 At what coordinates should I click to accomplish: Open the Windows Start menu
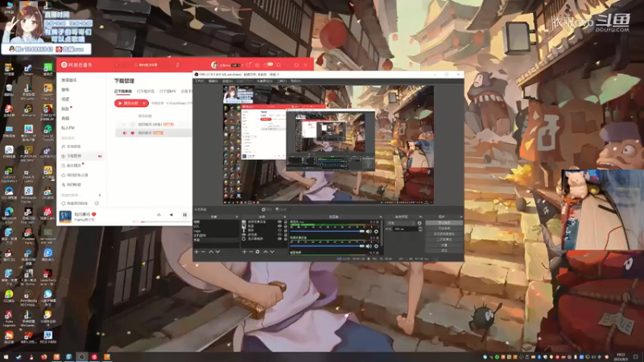tap(6, 357)
